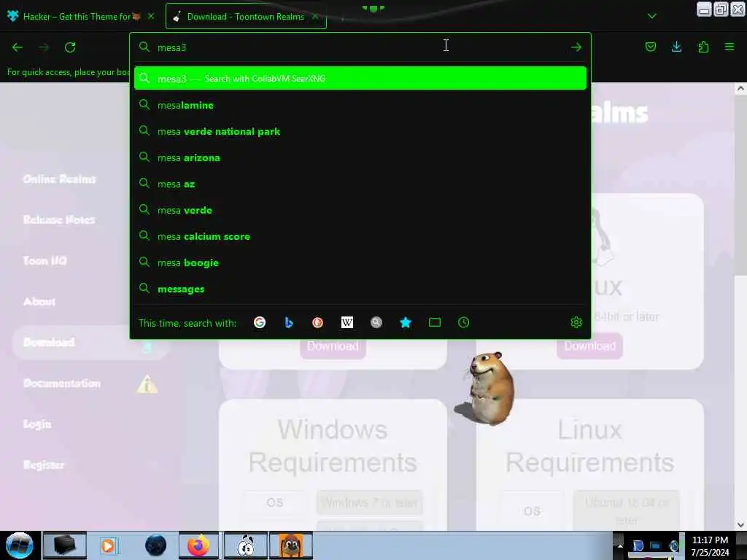Open Register sidebar link
Screen dimensions: 747x560
click(x=44, y=464)
